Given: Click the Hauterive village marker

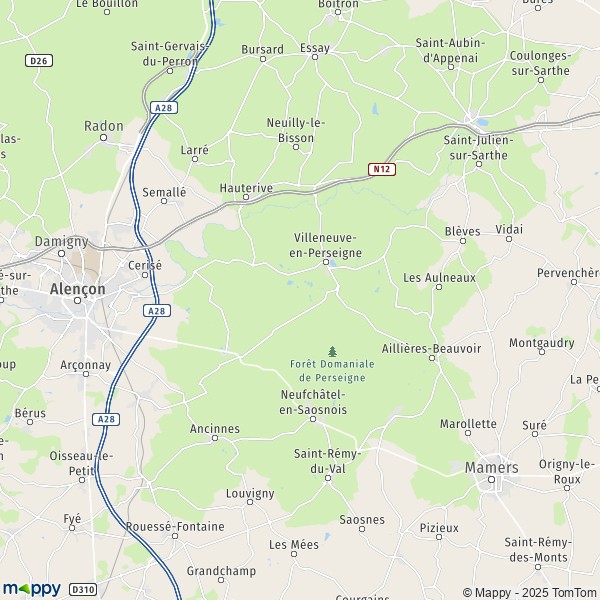Looking at the screenshot, I should tap(246, 197).
